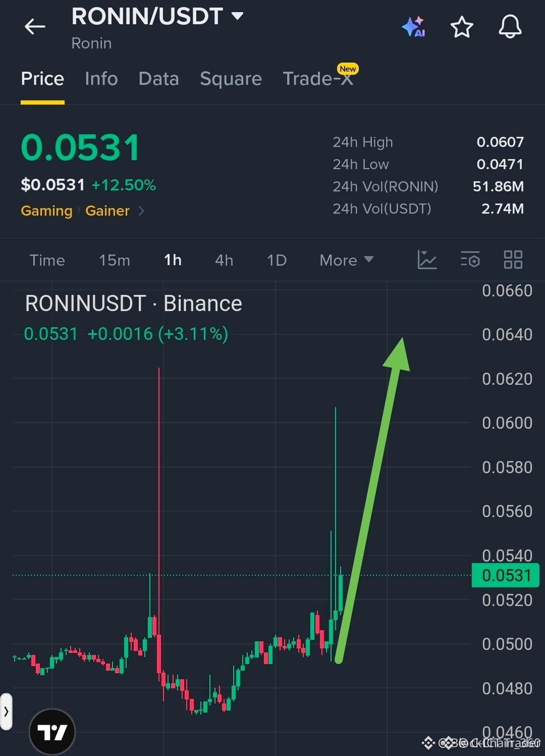Tap the 24h Low value 0.0471
This screenshot has width=545, height=756.
500,164
